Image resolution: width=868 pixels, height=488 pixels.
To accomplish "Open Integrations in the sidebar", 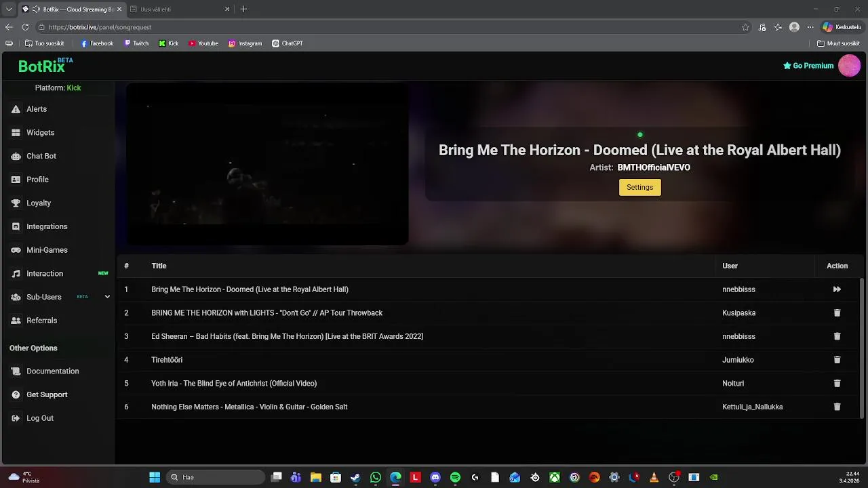I will tap(47, 226).
